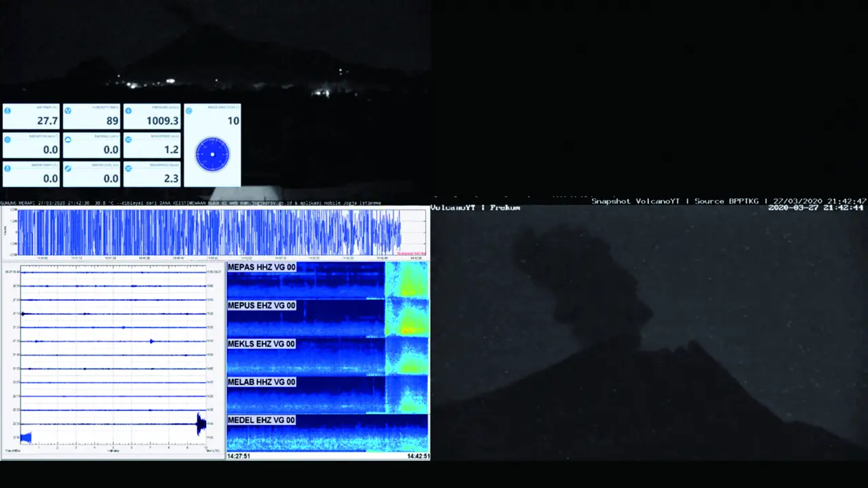This screenshot has width=868, height=488.
Task: Select the windspeed reading 1.2
Action: [172, 150]
